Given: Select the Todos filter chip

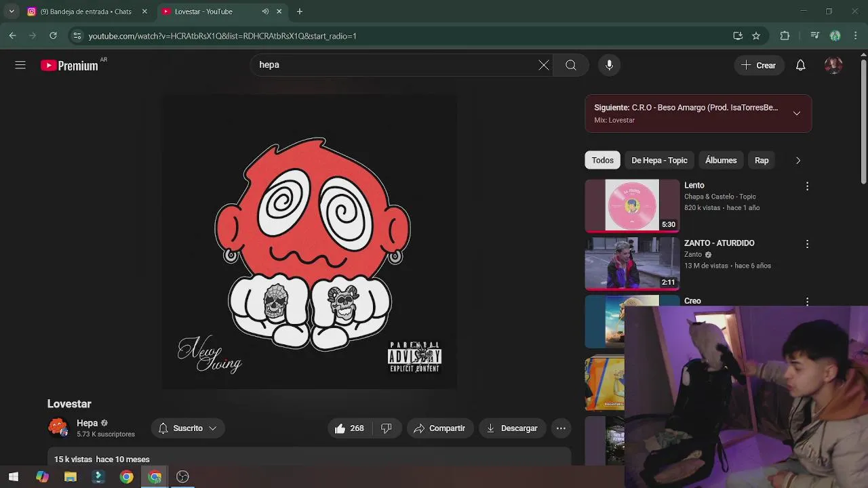Looking at the screenshot, I should [x=602, y=161].
